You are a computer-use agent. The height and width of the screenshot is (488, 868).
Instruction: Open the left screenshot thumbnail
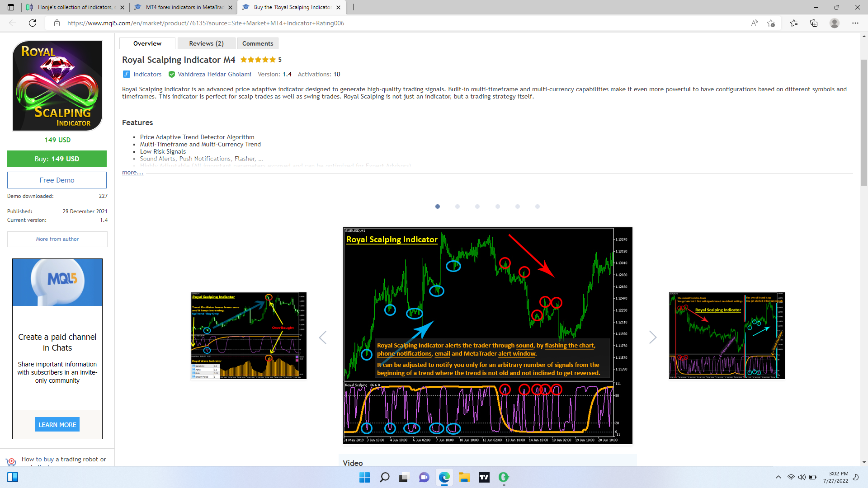[249, 336]
